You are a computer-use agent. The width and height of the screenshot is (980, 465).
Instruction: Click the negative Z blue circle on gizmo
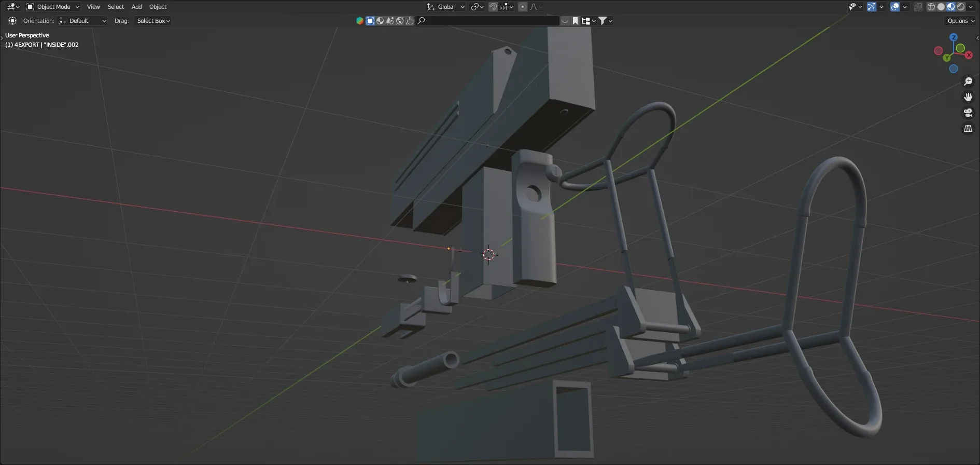tap(954, 69)
